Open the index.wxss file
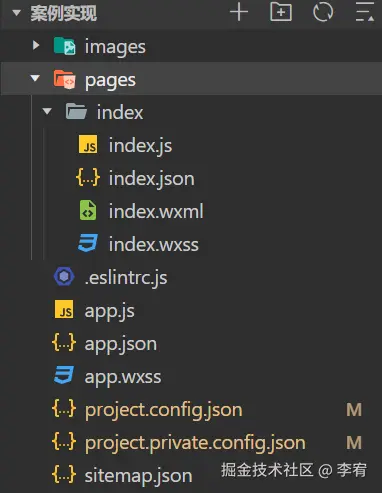Viewport: 382px width, 493px height. 154,245
